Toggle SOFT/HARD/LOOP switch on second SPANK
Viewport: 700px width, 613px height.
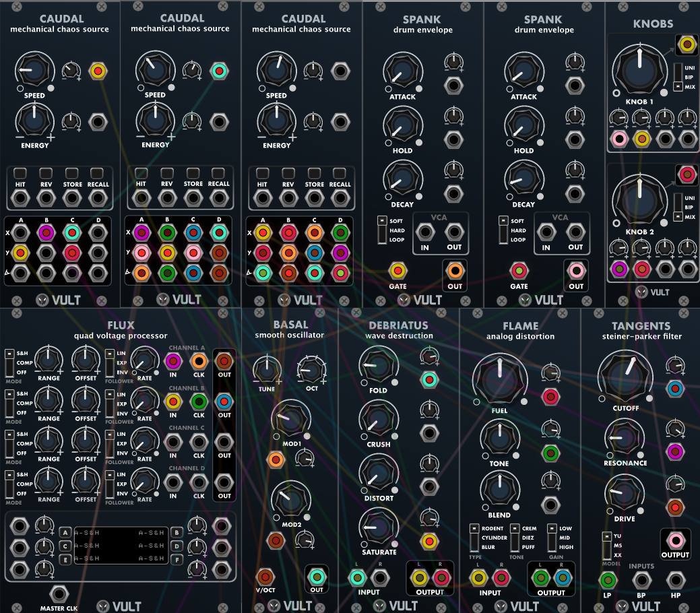click(x=503, y=230)
